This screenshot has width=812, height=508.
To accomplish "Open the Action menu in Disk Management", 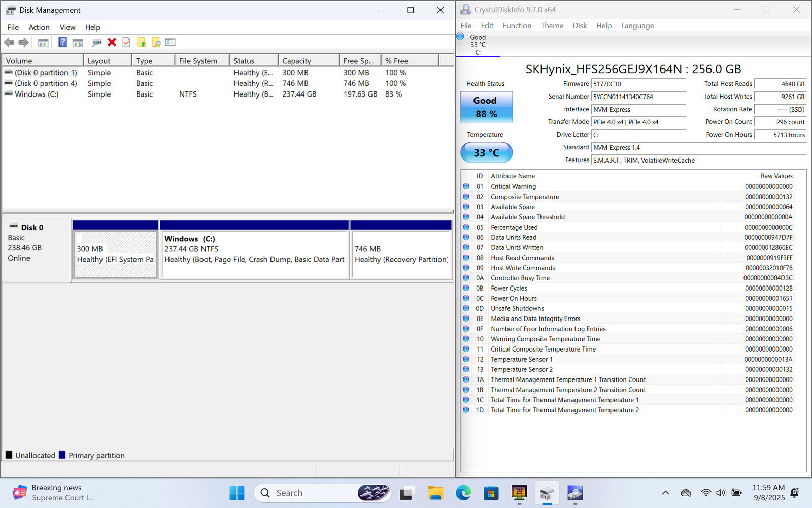I will [x=39, y=27].
